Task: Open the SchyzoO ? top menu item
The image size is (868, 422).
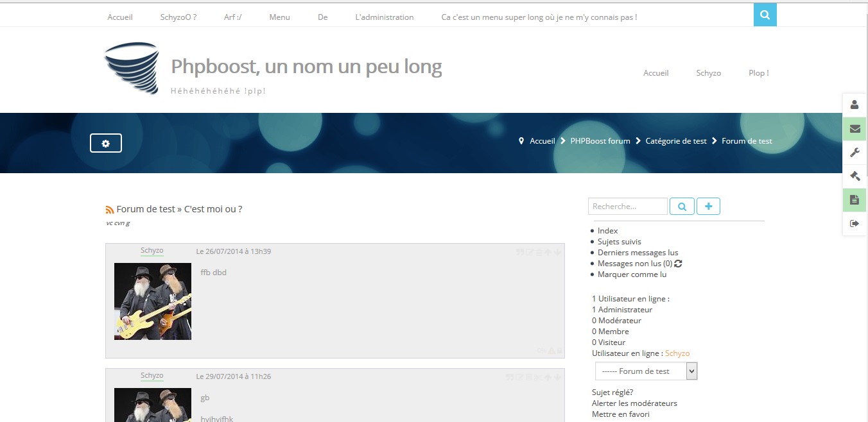Action: (x=178, y=17)
